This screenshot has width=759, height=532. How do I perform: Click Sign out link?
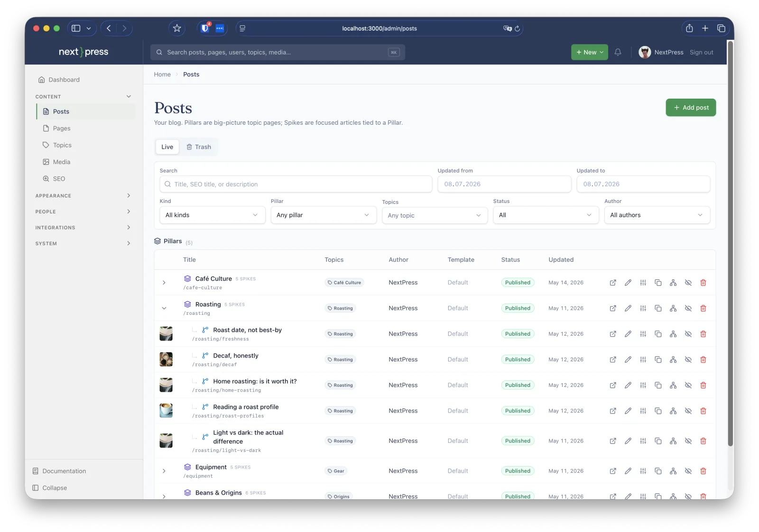pyautogui.click(x=701, y=52)
